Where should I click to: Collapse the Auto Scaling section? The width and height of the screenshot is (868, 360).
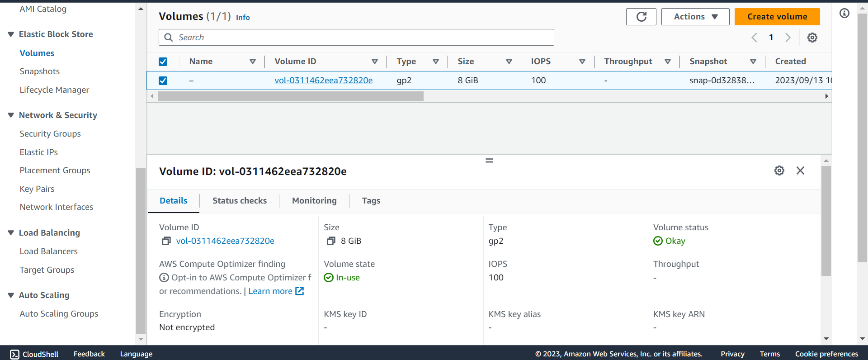point(11,295)
